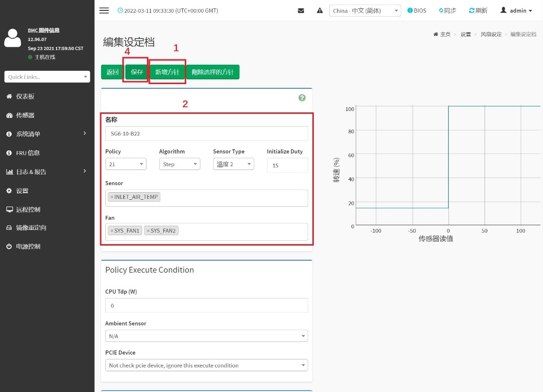
Task: Open the Algorithm dropdown set to Step
Action: tap(180, 164)
